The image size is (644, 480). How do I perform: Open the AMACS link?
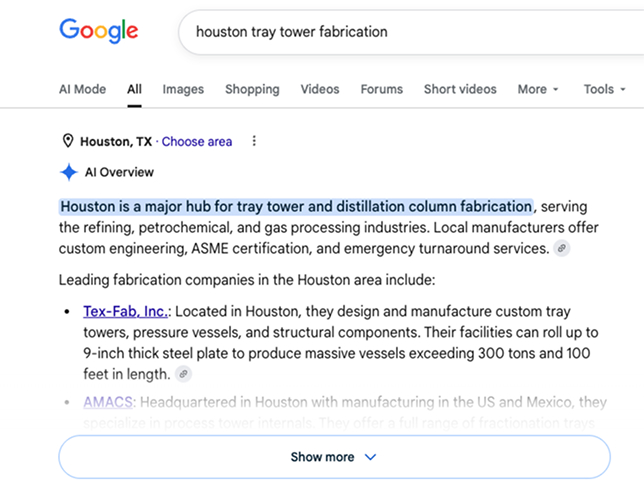tap(108, 402)
